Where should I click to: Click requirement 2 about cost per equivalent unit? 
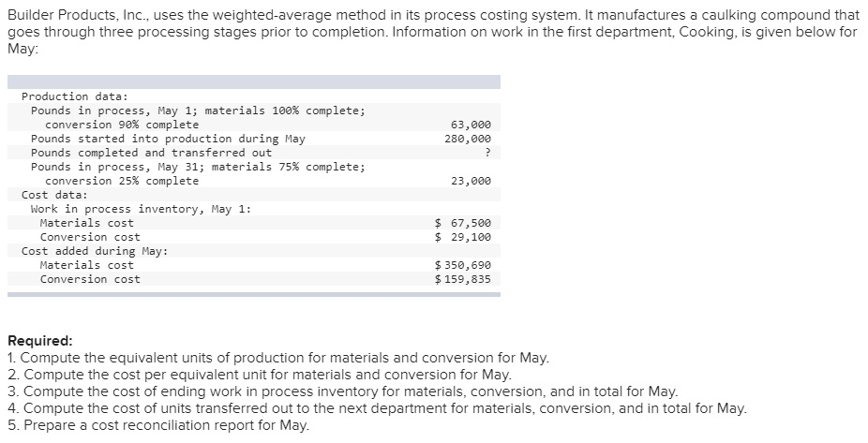[x=260, y=375]
